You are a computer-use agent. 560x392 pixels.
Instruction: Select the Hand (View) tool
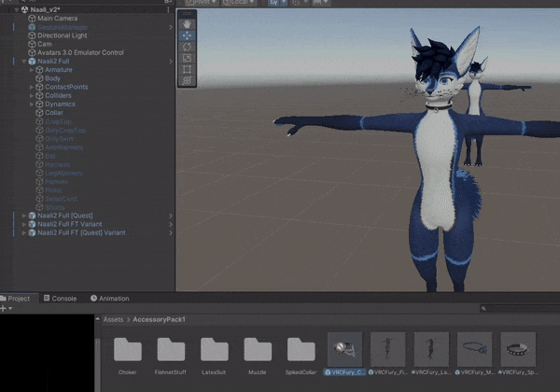coord(187,22)
